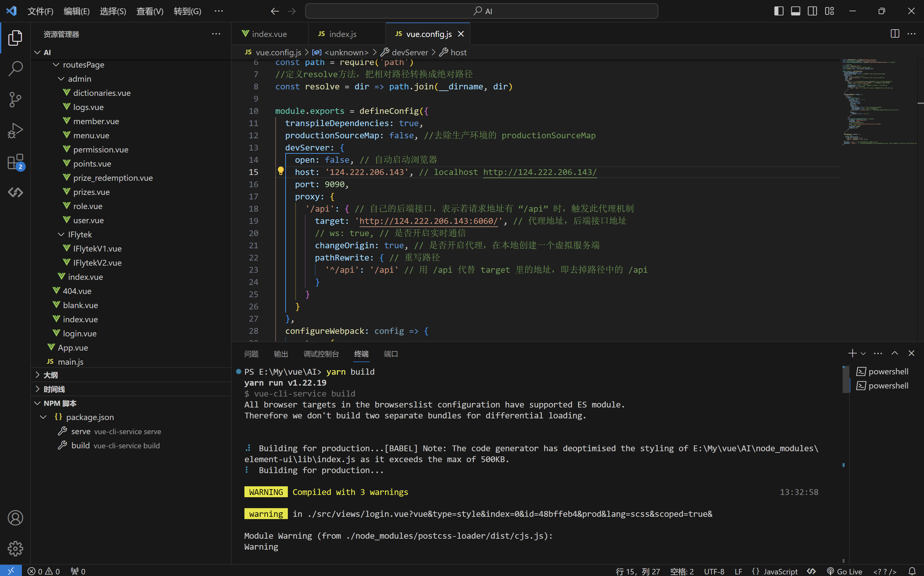
Task: Toggle the secondary side bar visibility
Action: click(812, 11)
